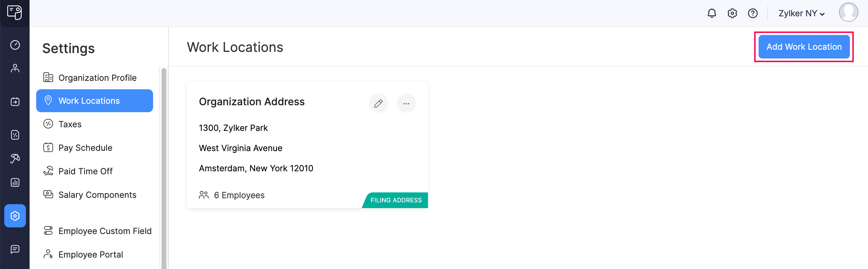Click the notifications bell icon
Viewport: 868px width, 269px height.
712,14
